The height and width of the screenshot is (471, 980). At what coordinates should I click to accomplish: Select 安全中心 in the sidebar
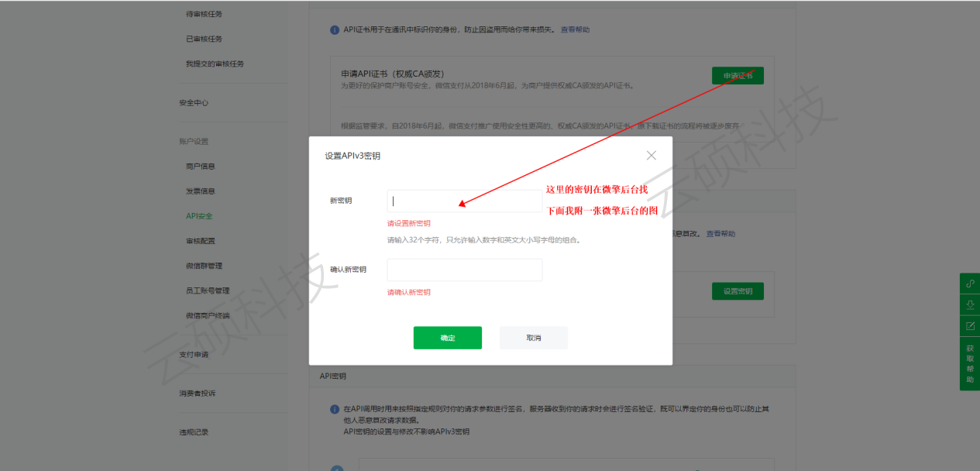[194, 103]
